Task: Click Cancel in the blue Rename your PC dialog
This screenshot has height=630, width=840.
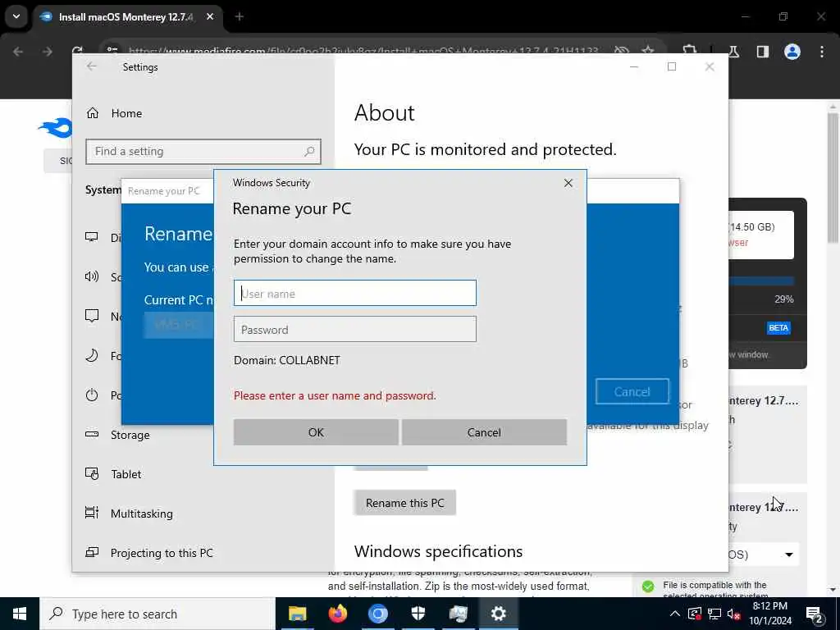Action: (x=632, y=391)
